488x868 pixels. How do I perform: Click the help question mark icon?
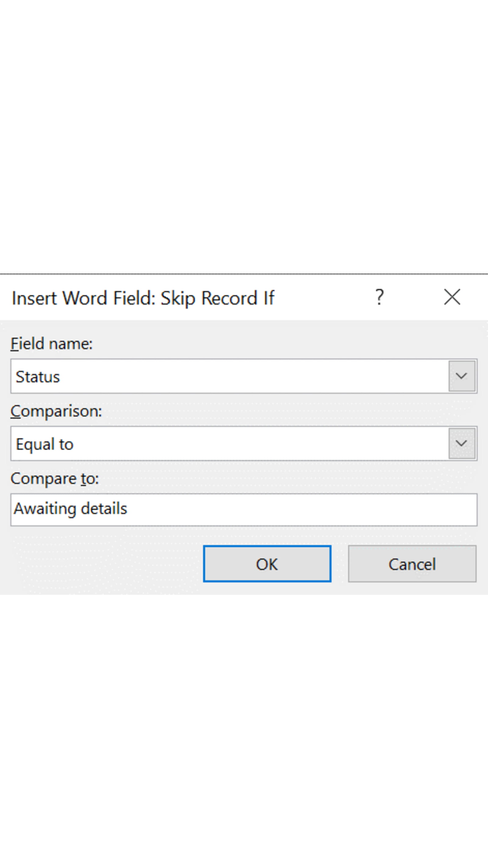[x=380, y=297]
